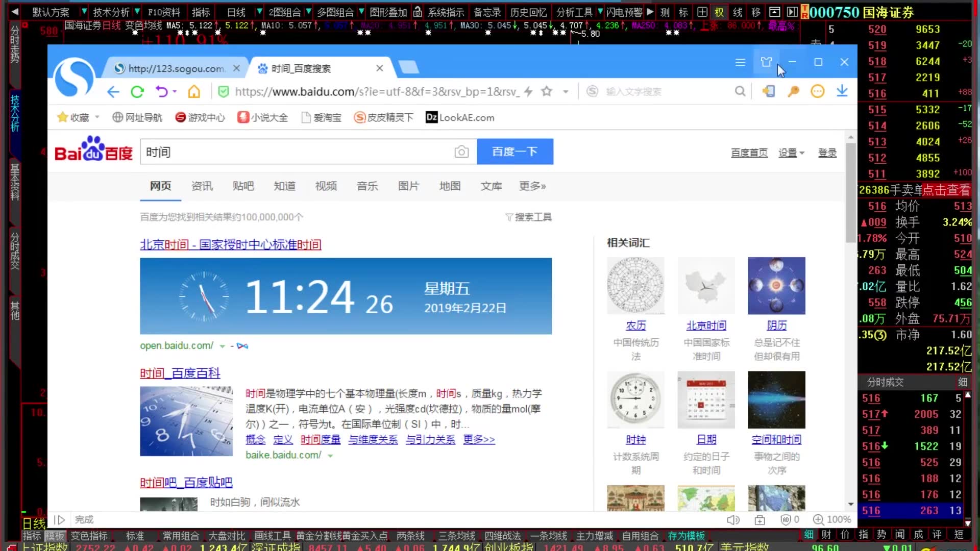Image resolution: width=980 pixels, height=551 pixels.
Task: Click the 时钟 clock icon
Action: pos(635,399)
